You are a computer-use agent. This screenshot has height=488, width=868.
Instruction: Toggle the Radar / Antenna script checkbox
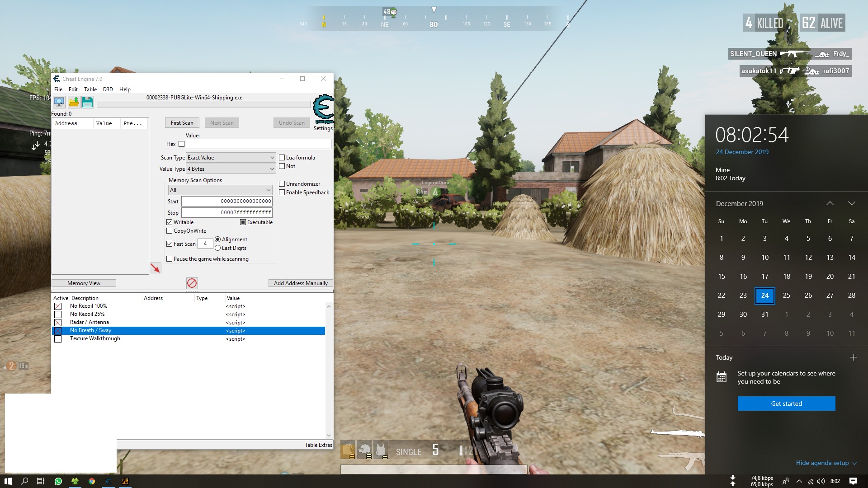tap(58, 323)
